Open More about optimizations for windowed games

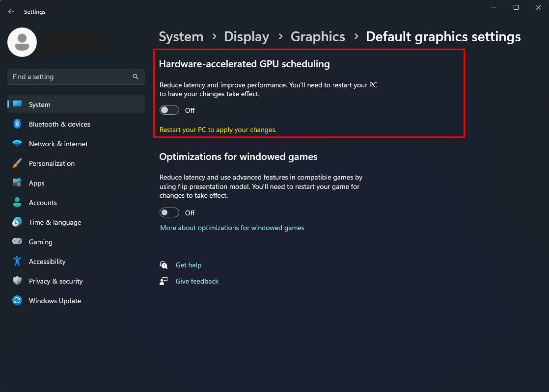(232, 228)
